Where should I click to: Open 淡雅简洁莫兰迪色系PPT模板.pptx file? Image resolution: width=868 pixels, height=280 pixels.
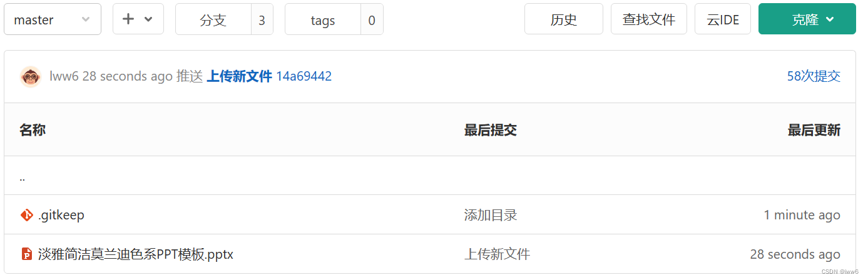click(136, 254)
